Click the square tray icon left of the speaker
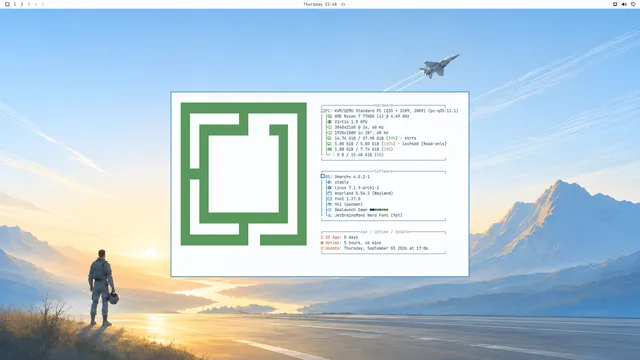 [615, 4]
